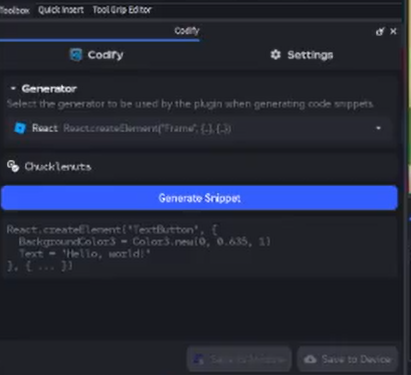Click the Save to Device button
Screen dimensions: 411x375
tap(347, 359)
